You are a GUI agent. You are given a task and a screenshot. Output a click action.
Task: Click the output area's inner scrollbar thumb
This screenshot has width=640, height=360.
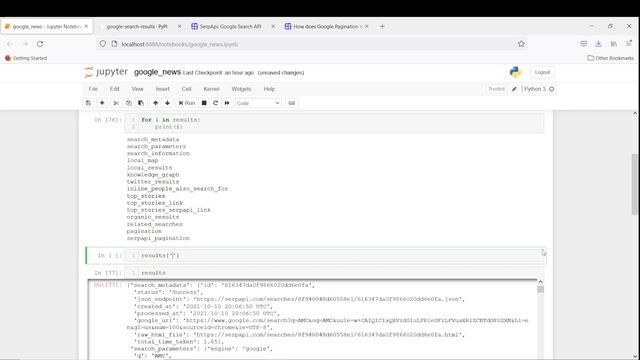[540, 289]
